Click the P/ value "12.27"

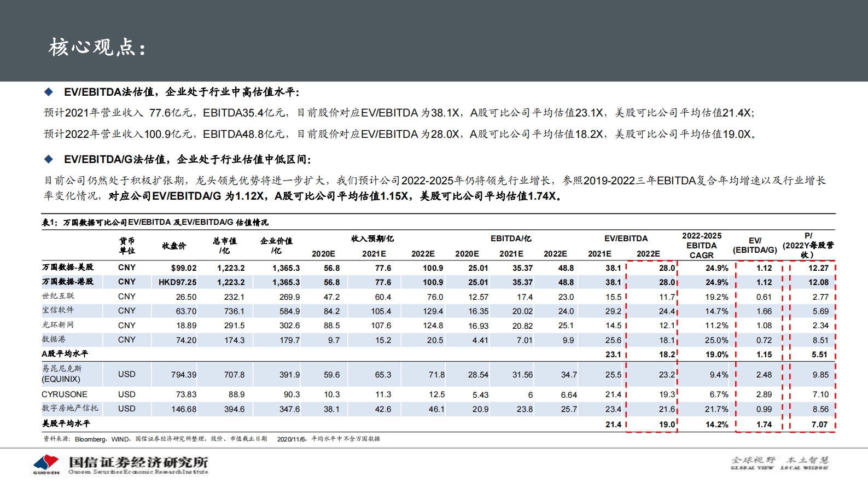[818, 268]
